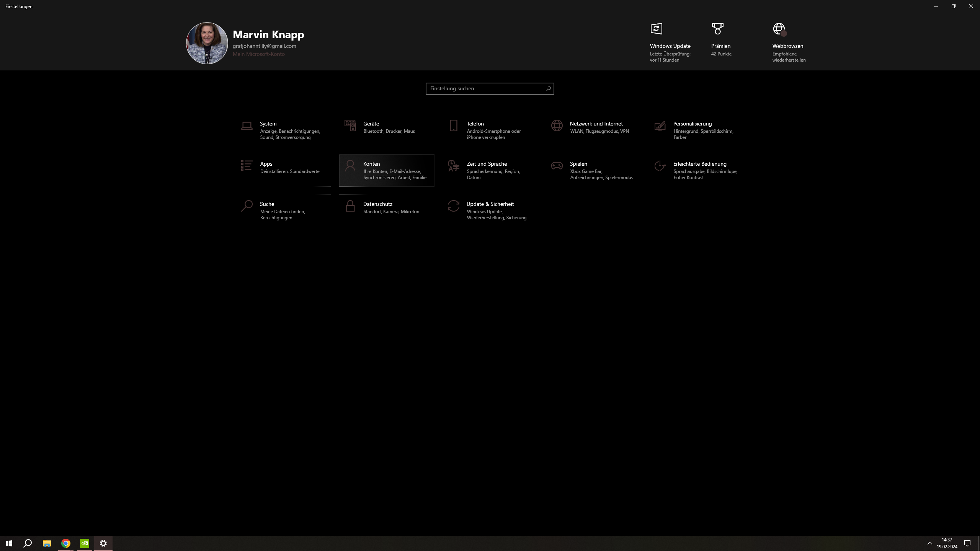
Task: Open the Mein Microsoft-Konto link
Action: pyautogui.click(x=258, y=54)
